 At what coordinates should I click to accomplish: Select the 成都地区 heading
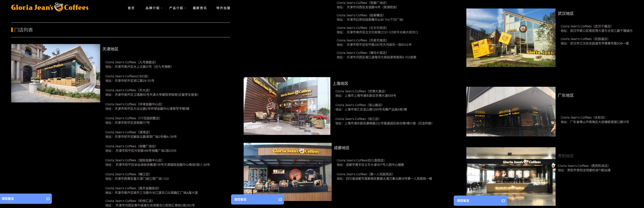pyautogui.click(x=342, y=148)
